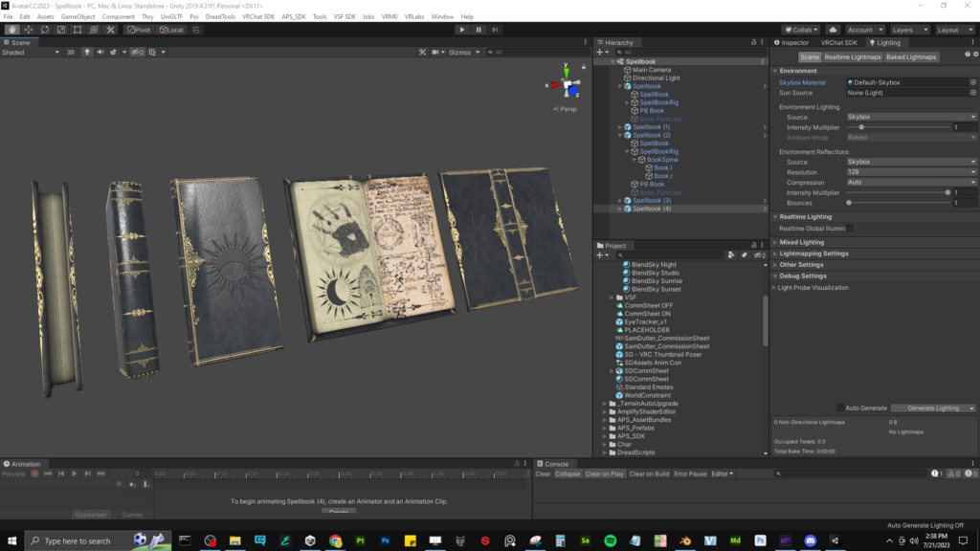Select the Hand tool in the toolbar

point(12,30)
